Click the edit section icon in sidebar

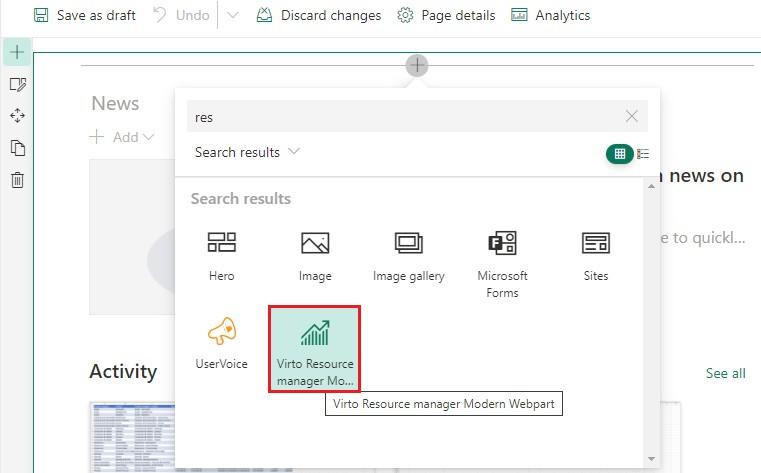pyautogui.click(x=17, y=84)
